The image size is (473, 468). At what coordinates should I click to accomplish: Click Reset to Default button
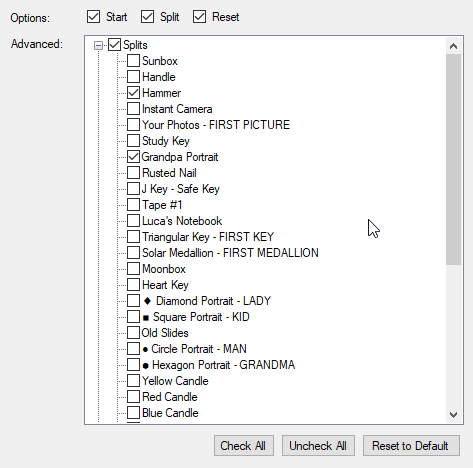click(411, 446)
